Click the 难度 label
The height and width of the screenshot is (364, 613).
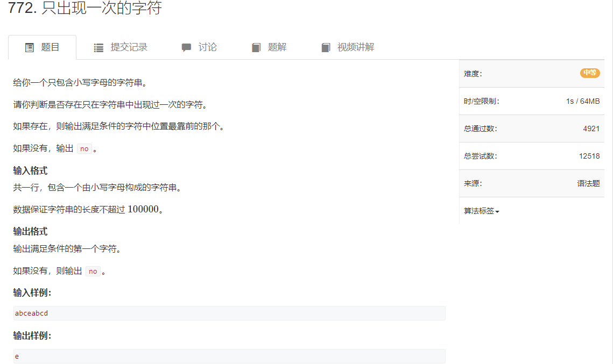[x=473, y=74]
